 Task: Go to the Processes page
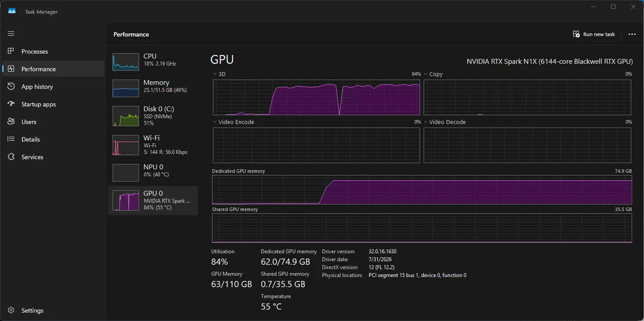pos(35,51)
